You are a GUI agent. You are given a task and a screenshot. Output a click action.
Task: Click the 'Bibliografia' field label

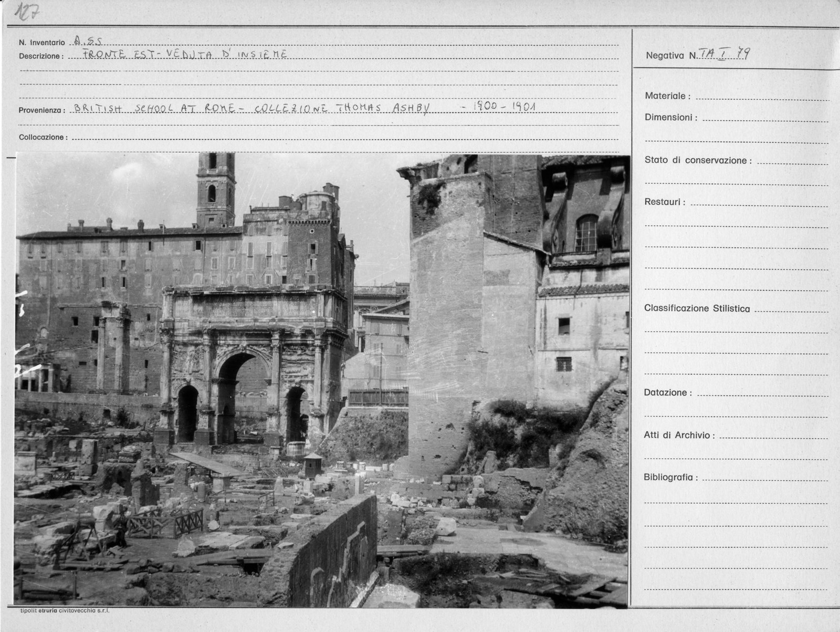coord(671,478)
